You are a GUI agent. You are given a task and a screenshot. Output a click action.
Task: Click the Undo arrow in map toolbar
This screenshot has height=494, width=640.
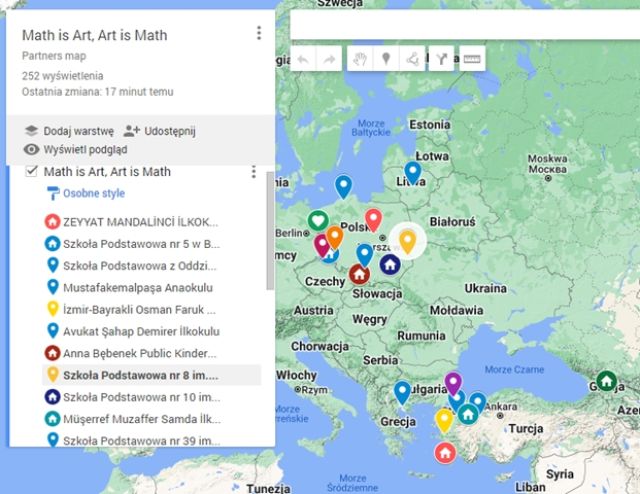[x=303, y=60]
